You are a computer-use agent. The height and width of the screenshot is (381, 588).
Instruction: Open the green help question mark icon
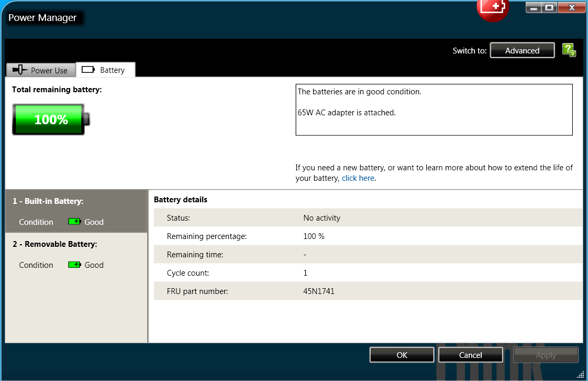(x=569, y=50)
